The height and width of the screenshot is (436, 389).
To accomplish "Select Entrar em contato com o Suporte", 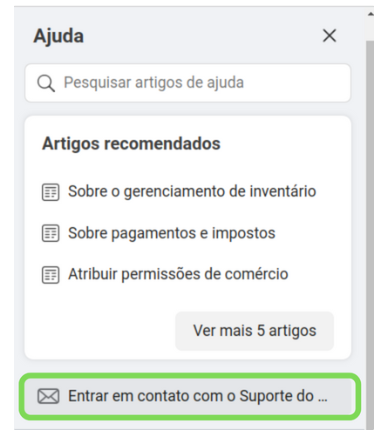I will click(x=190, y=396).
